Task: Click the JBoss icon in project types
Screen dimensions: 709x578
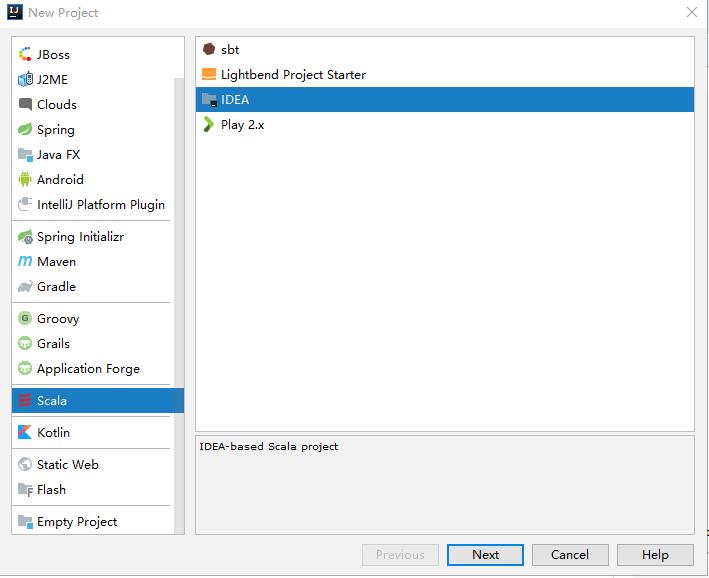Action: tap(26, 55)
